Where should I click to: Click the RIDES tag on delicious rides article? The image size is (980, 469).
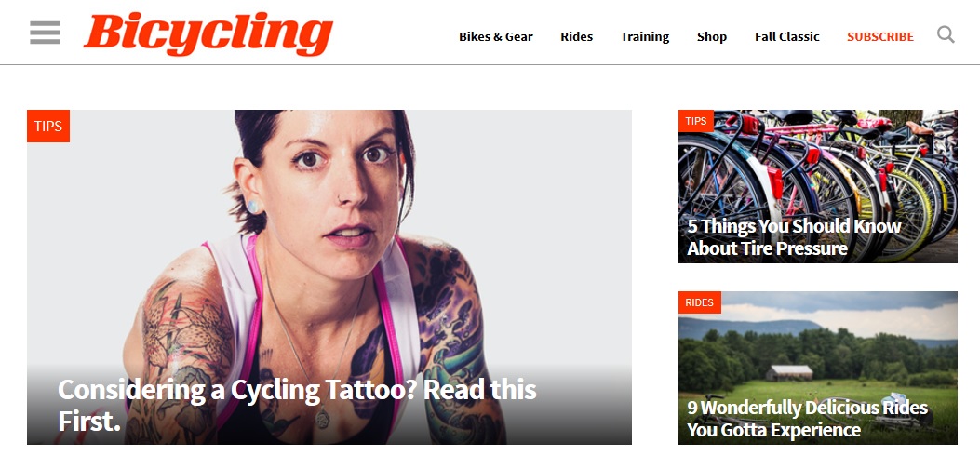pos(699,302)
